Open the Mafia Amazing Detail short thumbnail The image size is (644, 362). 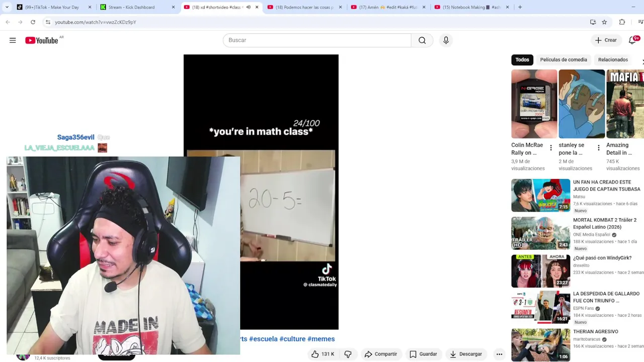pyautogui.click(x=625, y=104)
